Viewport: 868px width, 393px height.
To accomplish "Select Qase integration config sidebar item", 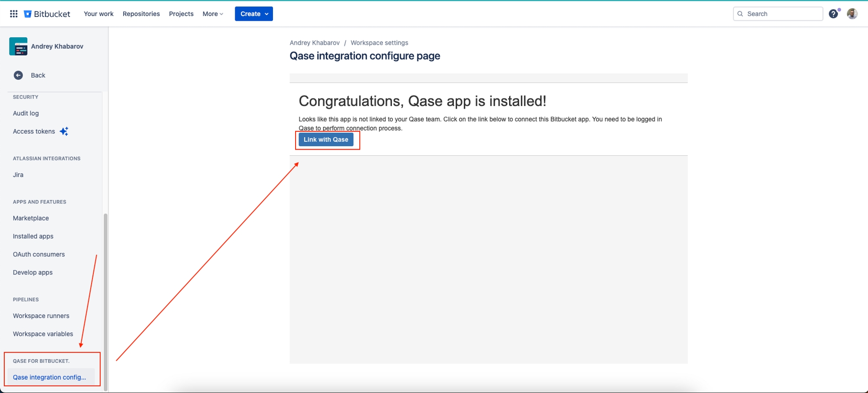I will pos(49,377).
